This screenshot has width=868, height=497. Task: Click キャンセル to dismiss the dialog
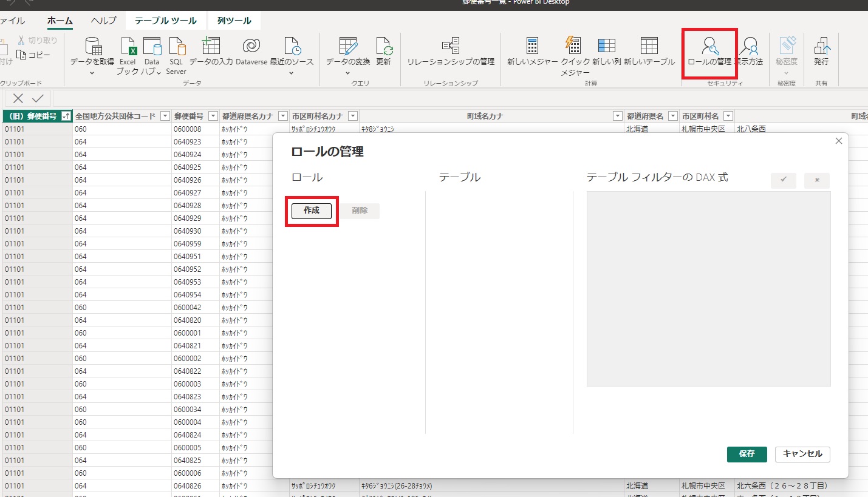point(802,454)
